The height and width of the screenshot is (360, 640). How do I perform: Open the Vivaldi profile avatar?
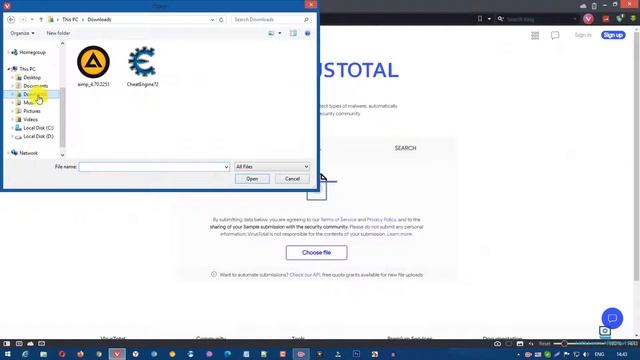point(588,19)
